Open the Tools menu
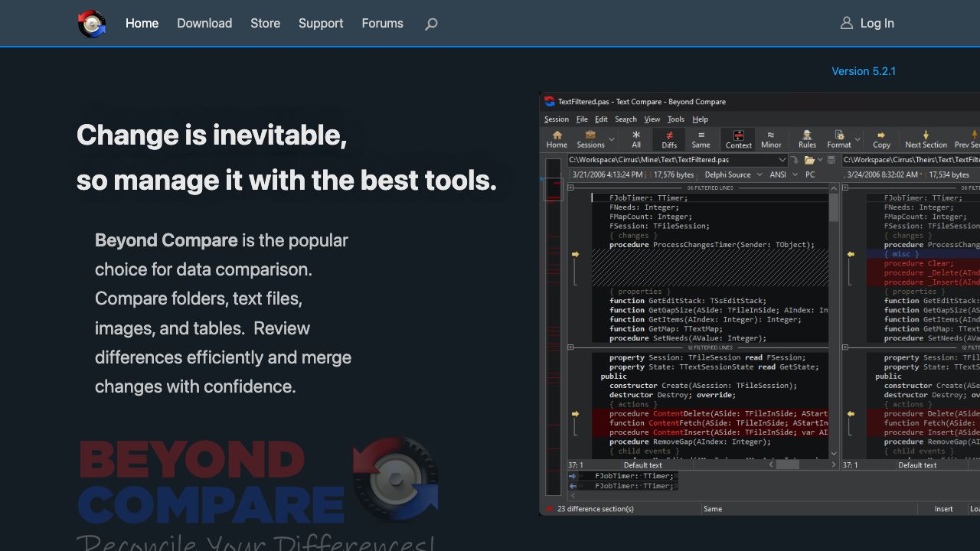The height and width of the screenshot is (551, 980). tap(676, 119)
